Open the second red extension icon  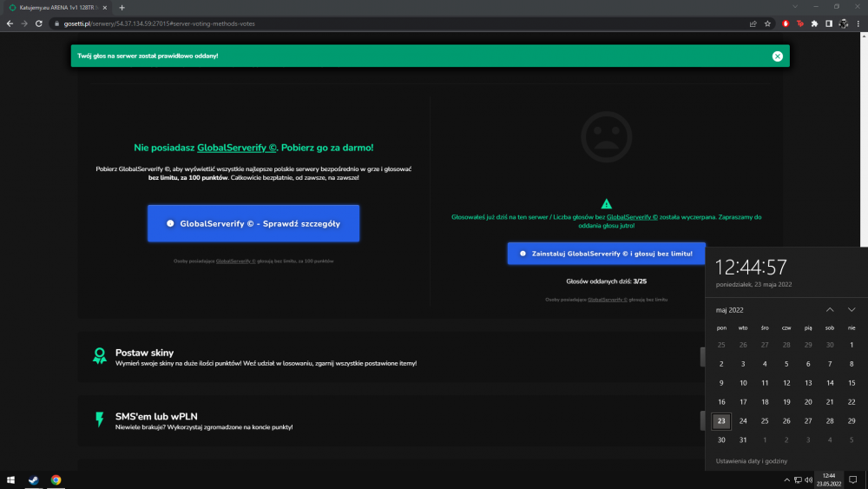[800, 23]
